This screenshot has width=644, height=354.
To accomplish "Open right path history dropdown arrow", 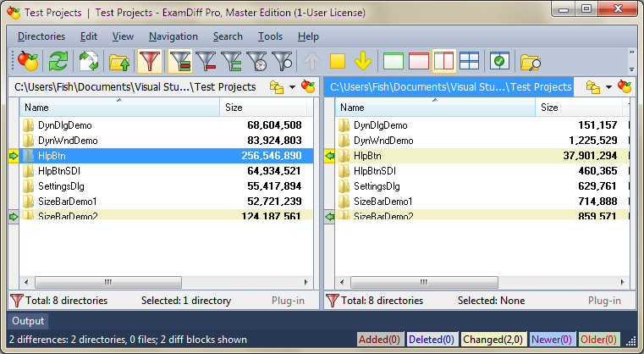I will (608, 87).
